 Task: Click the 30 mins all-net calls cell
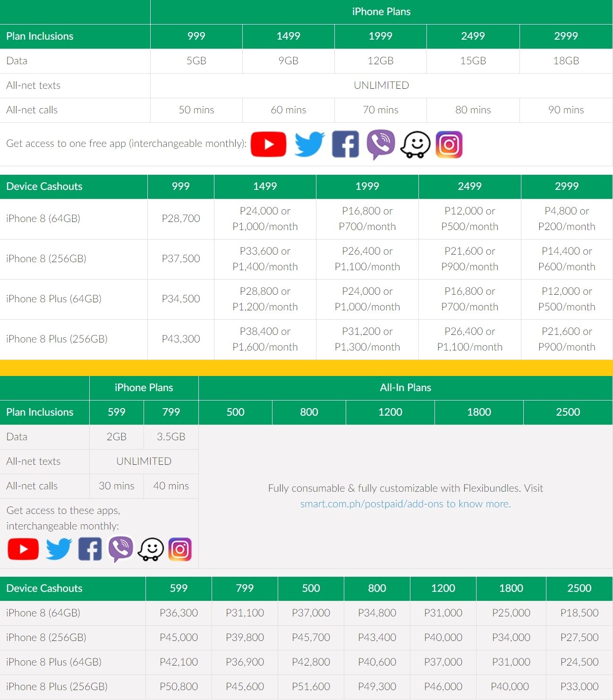pos(117,486)
